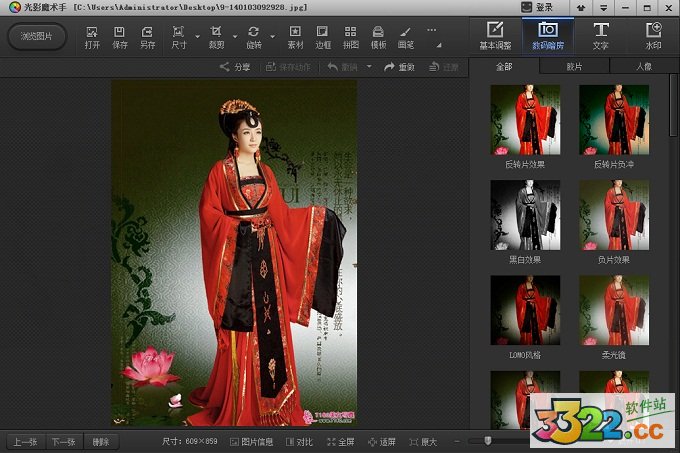This screenshot has width=680, height=453.
Task: Apply the 黑白效果 (Black & White) effect thumbnail
Action: point(525,216)
